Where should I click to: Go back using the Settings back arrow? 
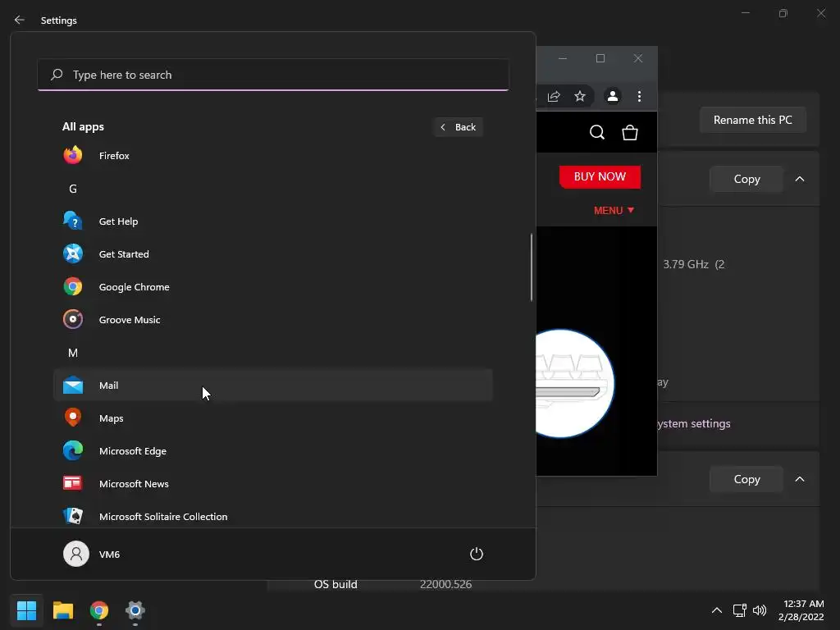click(20, 20)
